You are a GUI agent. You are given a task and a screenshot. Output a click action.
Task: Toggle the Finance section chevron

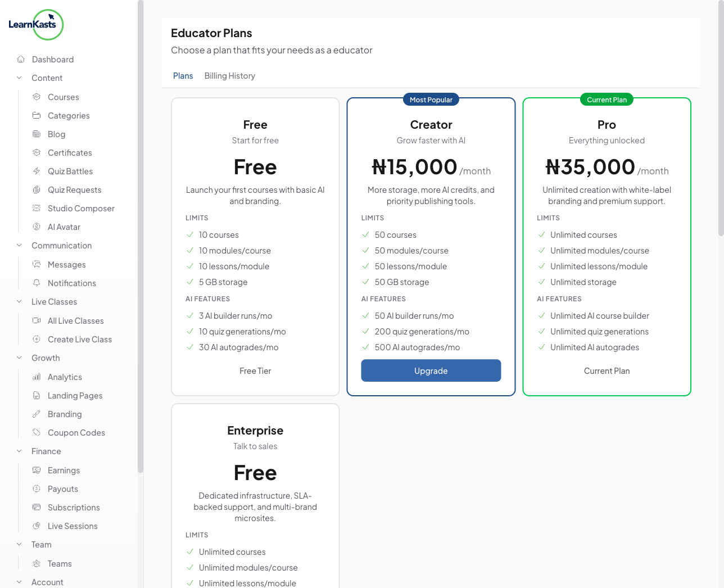(19, 451)
